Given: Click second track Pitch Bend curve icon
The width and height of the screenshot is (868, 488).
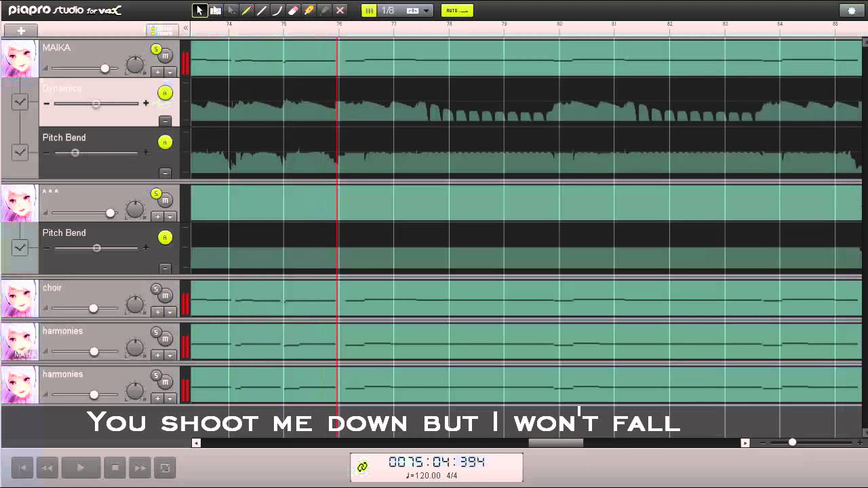Looking at the screenshot, I should [x=20, y=247].
